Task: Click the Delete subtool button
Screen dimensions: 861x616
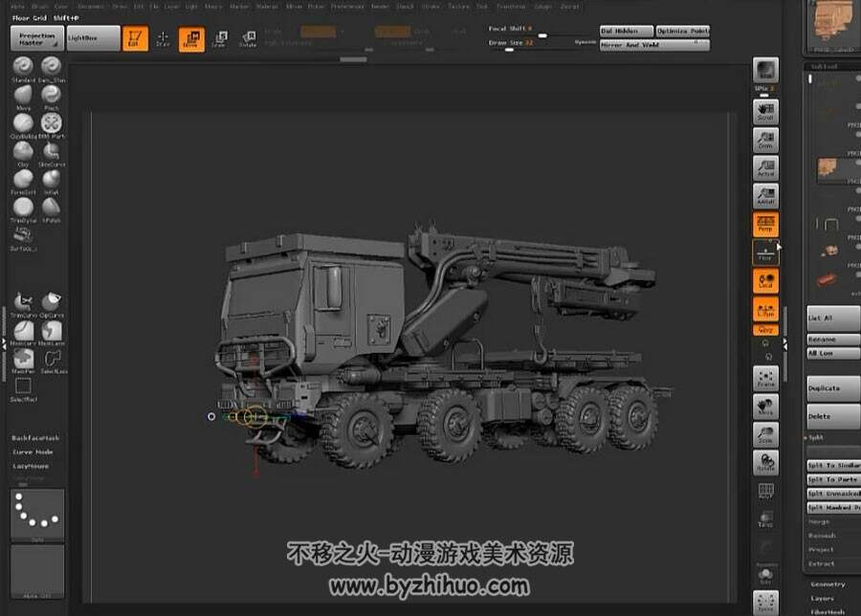Action: [833, 416]
